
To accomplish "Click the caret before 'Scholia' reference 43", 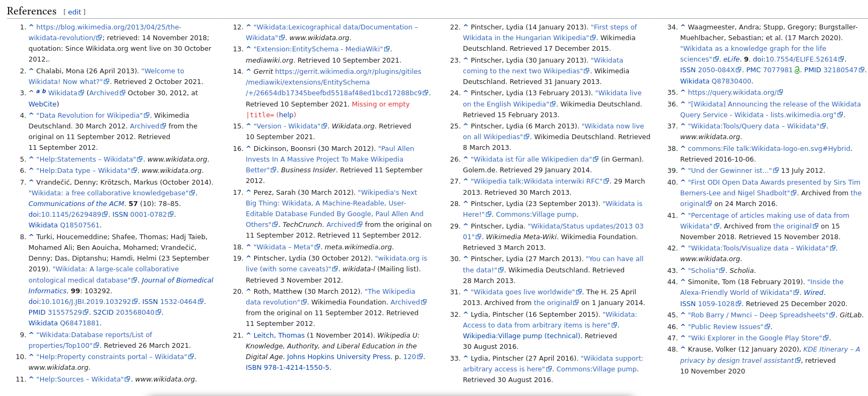I will pyautogui.click(x=683, y=270).
